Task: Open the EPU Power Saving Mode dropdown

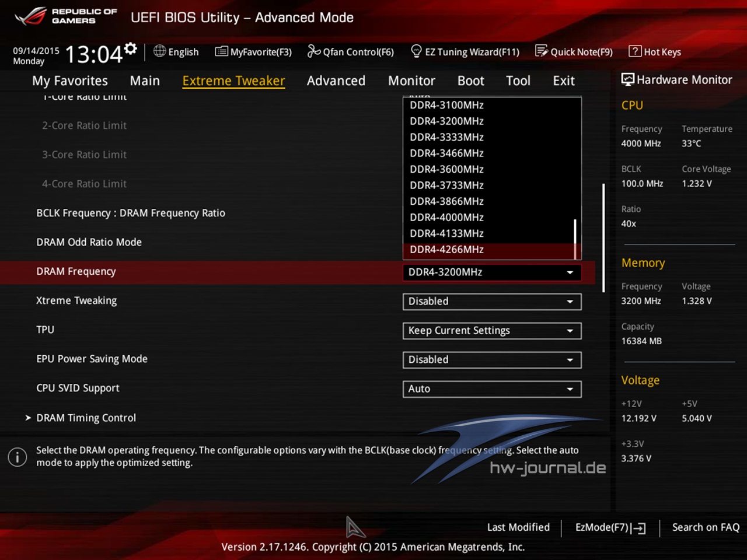Action: tap(492, 360)
